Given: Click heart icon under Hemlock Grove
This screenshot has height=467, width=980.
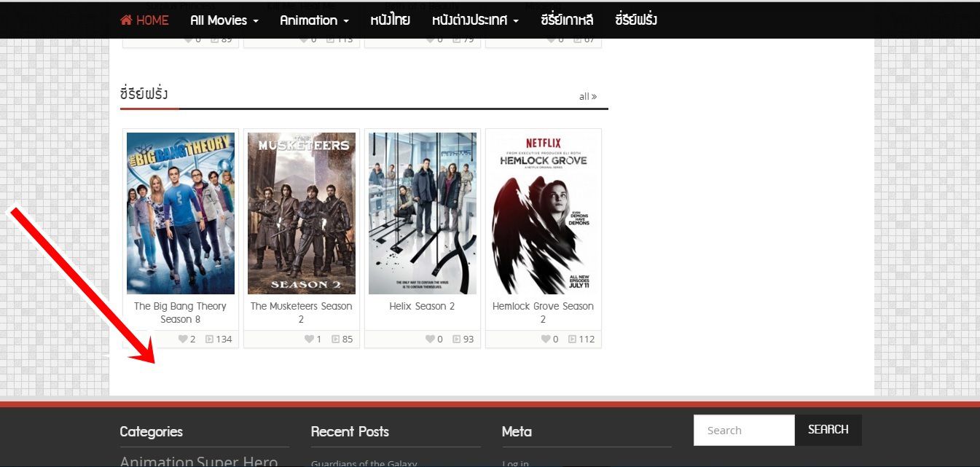Looking at the screenshot, I should pyautogui.click(x=546, y=339).
